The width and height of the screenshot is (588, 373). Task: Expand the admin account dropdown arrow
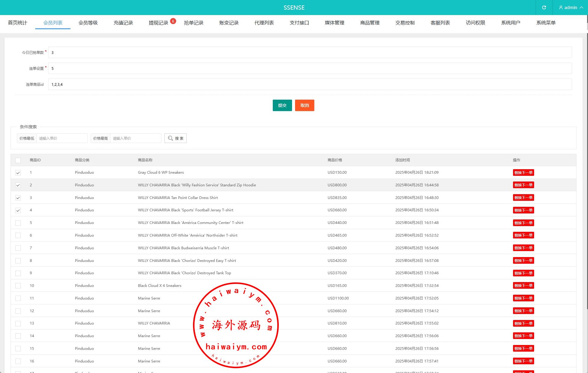point(581,8)
